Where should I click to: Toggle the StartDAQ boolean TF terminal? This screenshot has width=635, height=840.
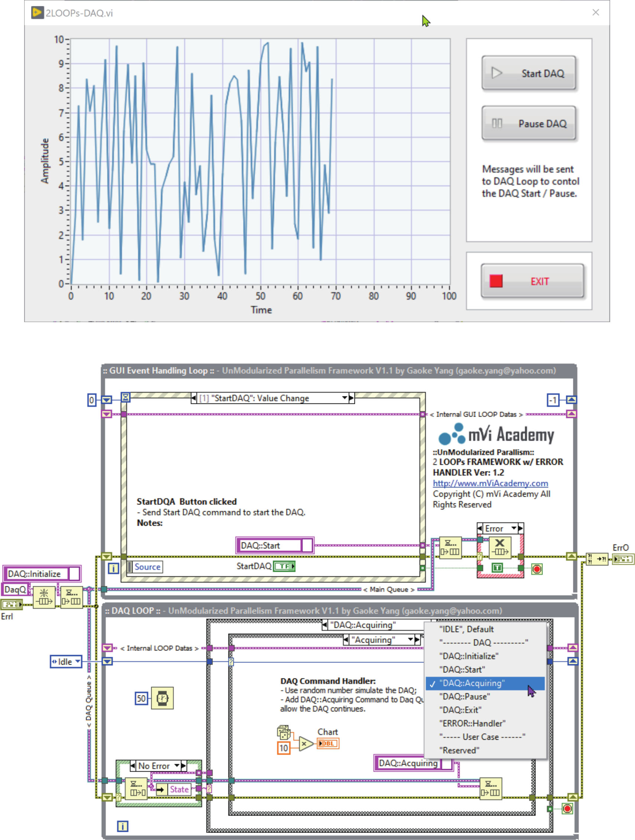click(x=284, y=566)
